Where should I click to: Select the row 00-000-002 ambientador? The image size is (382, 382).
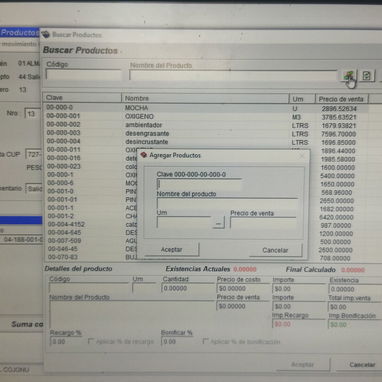(x=206, y=125)
